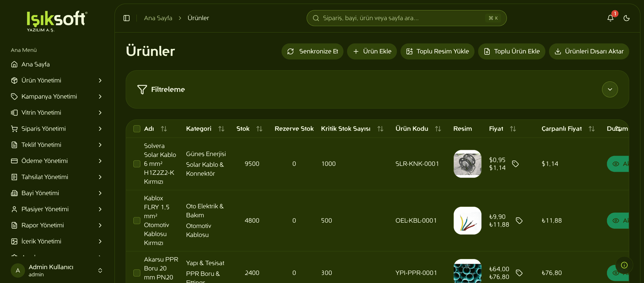Sort the table by Kategori column
This screenshot has width=644, height=283.
pos(221,129)
